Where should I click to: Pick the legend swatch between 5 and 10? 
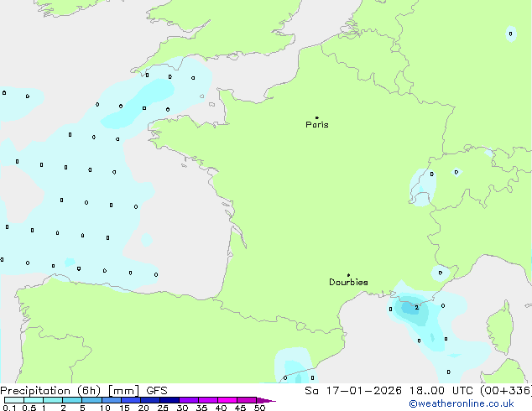coord(91,400)
